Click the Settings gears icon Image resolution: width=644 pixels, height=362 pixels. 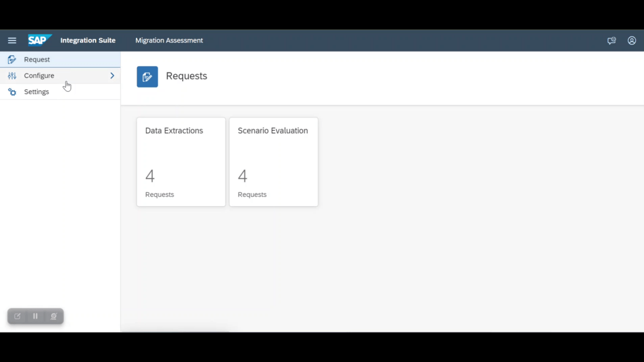click(12, 92)
